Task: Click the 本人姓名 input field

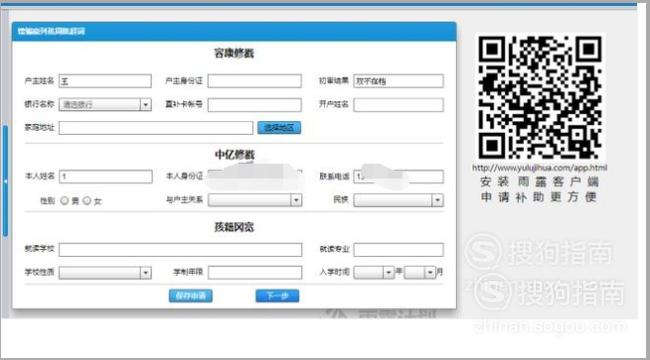Action: 106,177
